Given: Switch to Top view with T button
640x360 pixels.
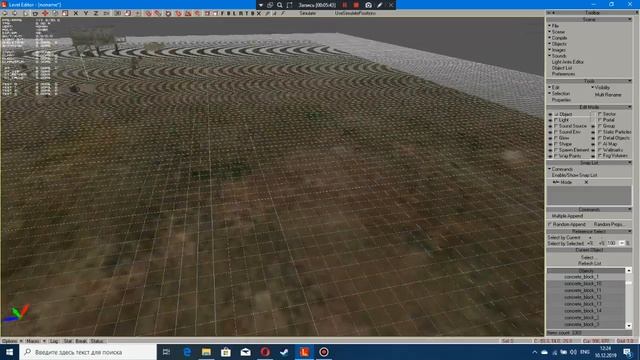Looking at the screenshot, I should point(247,13).
